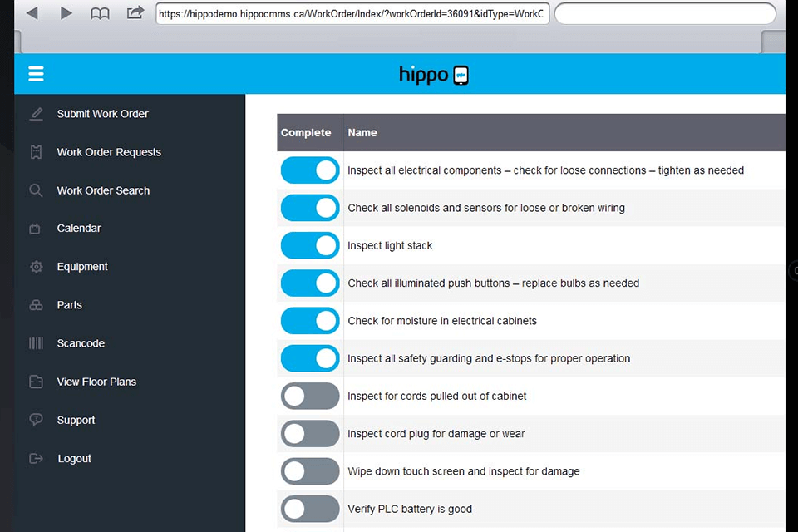Click the browser address bar

[x=349, y=13]
